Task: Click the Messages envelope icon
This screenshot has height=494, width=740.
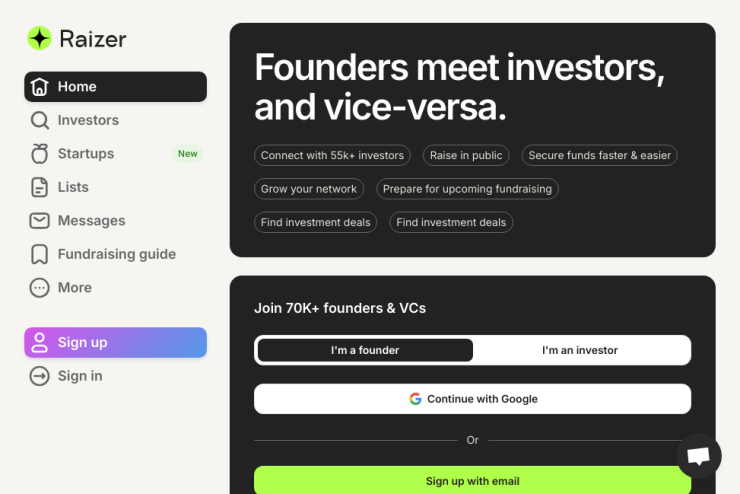Action: pyautogui.click(x=40, y=221)
